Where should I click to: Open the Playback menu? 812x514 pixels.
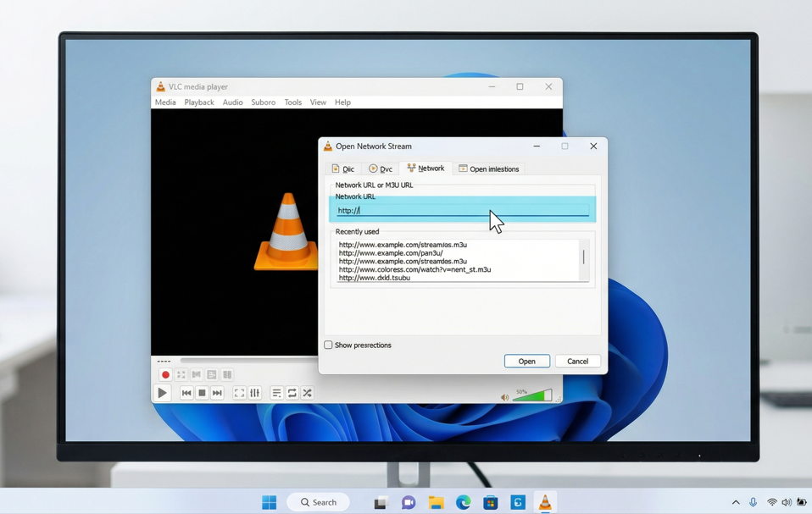point(199,102)
